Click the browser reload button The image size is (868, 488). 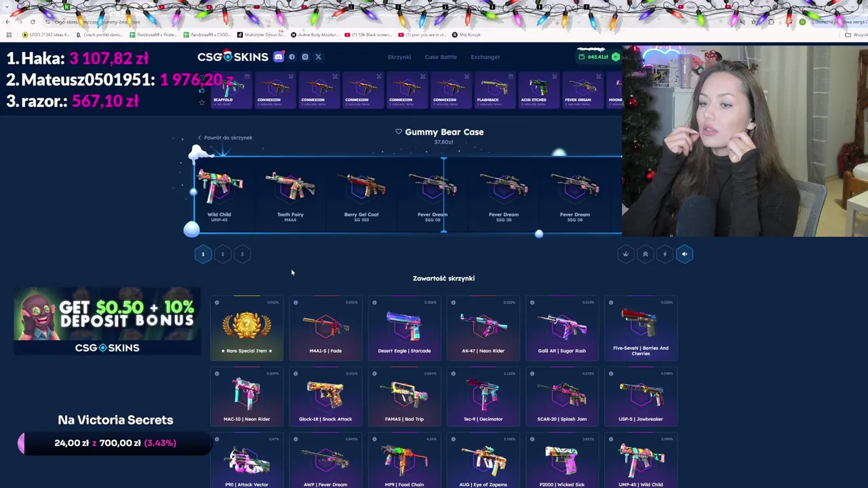[33, 22]
